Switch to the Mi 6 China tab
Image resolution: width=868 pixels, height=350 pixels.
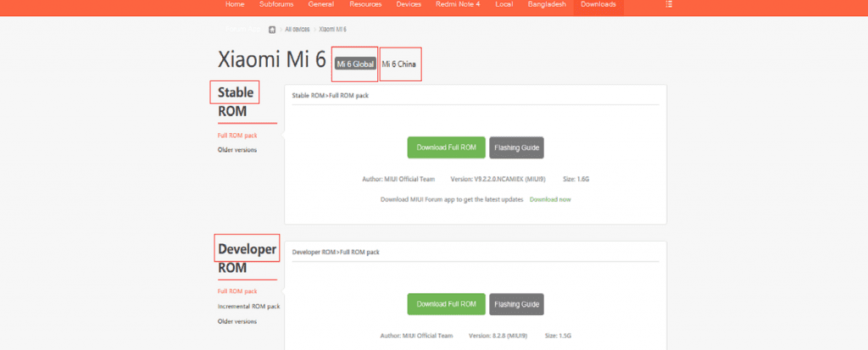[398, 64]
